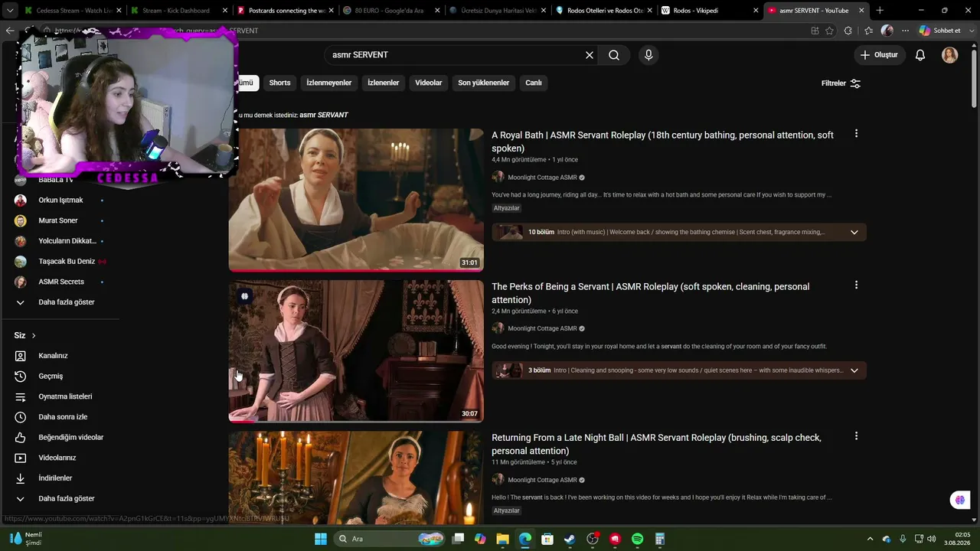This screenshot has height=551, width=980.
Task: Click the İndirilenler download icon
Action: tap(21, 478)
